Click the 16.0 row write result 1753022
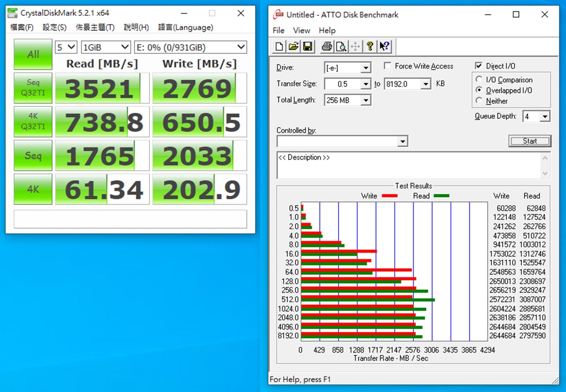This screenshot has height=392, width=566. (502, 254)
